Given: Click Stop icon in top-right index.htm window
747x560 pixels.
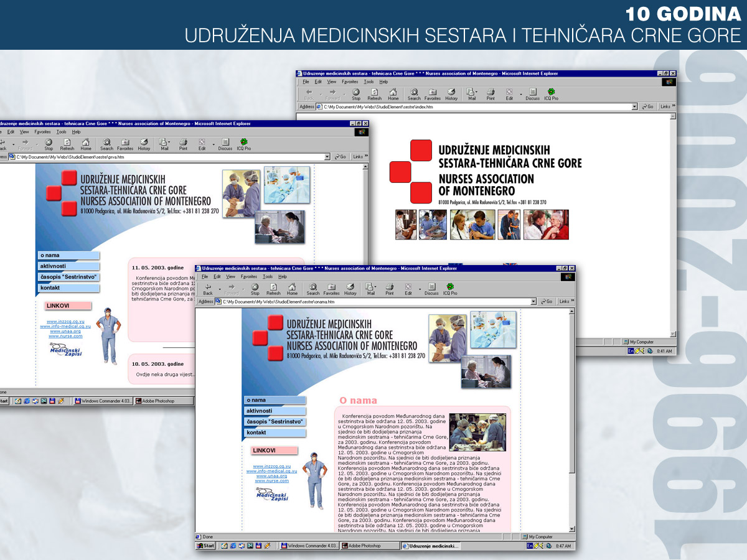Looking at the screenshot, I should (356, 93).
